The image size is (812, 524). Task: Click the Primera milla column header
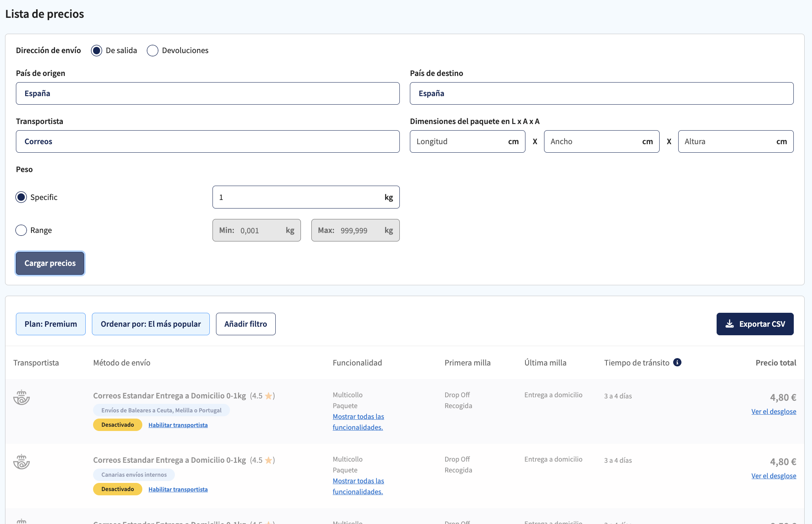467,363
